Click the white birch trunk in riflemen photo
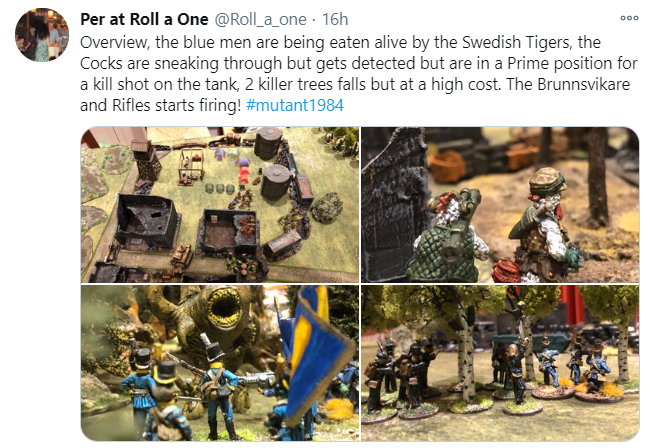 (x=466, y=356)
